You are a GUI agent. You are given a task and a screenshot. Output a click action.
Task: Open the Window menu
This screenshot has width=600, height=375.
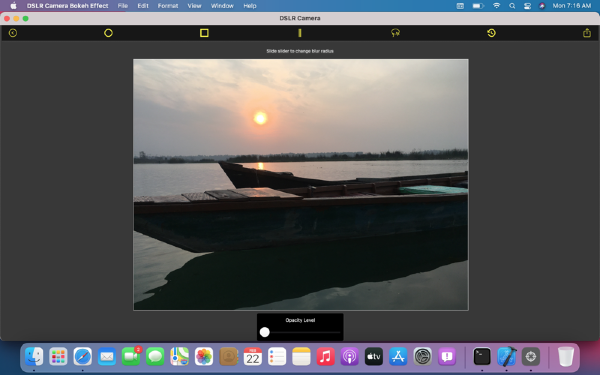tap(222, 6)
